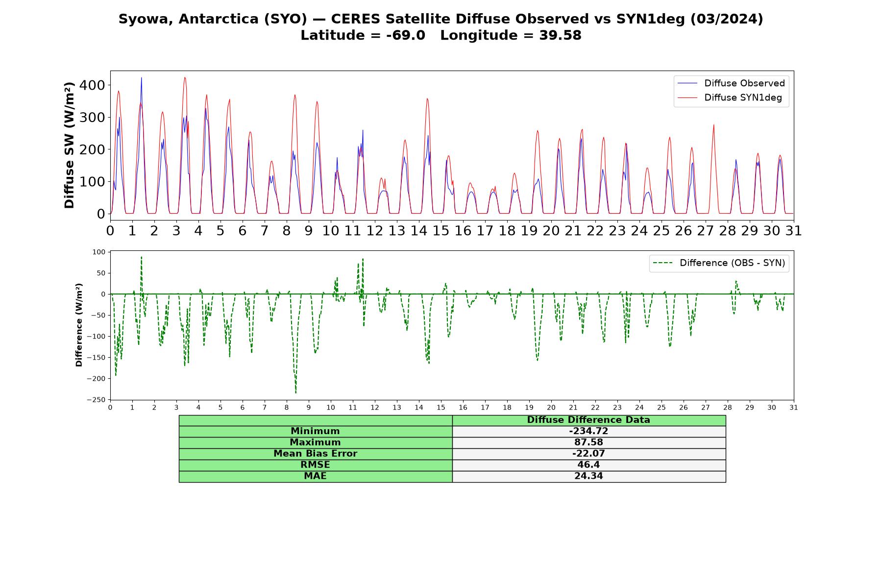The height and width of the screenshot is (588, 882).
Task: Select the Minimum row label in table
Action: (x=315, y=431)
